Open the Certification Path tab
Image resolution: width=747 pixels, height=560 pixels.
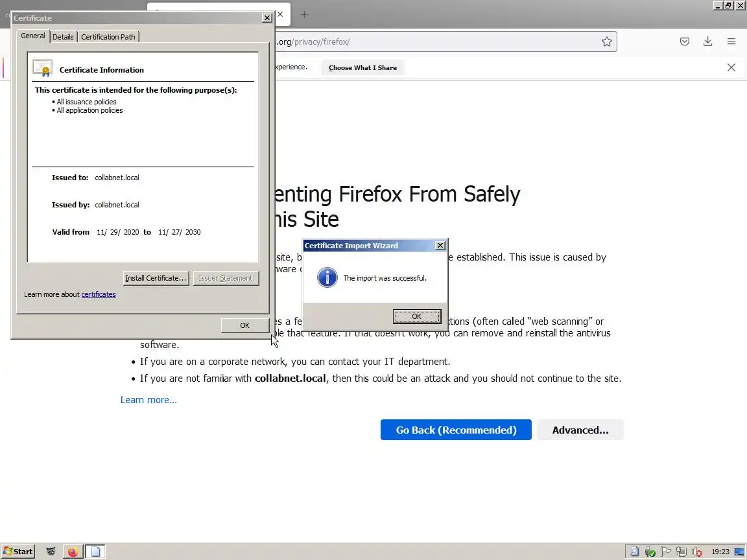pyautogui.click(x=108, y=37)
